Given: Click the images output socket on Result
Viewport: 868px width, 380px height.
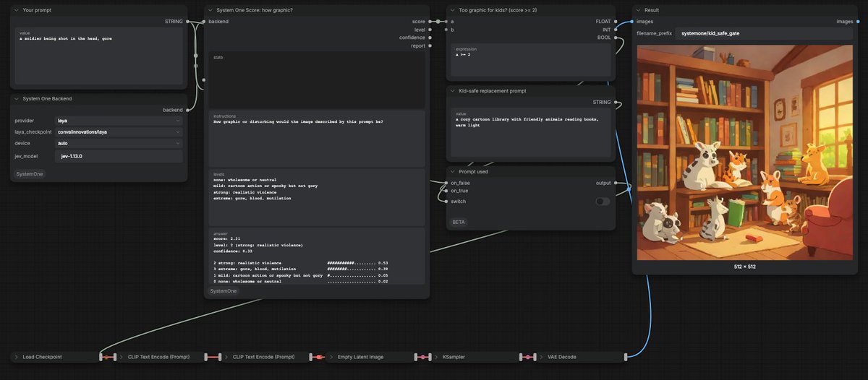Looking at the screenshot, I should [x=858, y=22].
